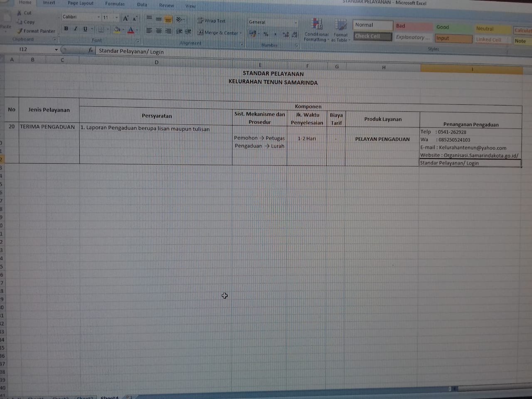The width and height of the screenshot is (532, 399).
Task: Open the Font Color dropdown arrow
Action: pyautogui.click(x=137, y=30)
